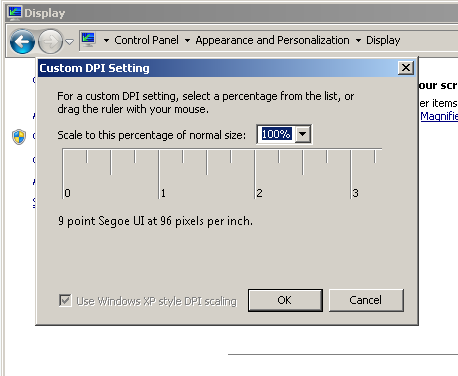Click the 100% percentage text field
Image resolution: width=458 pixels, height=376 pixels.
[276, 134]
